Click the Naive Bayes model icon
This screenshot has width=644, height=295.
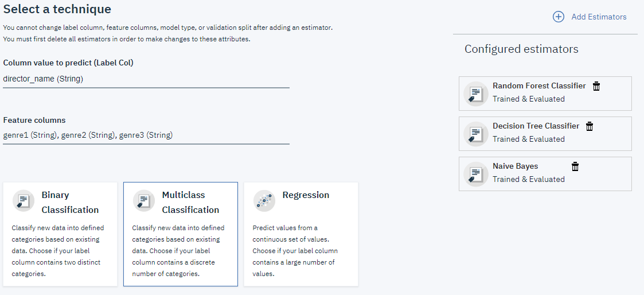[475, 173]
